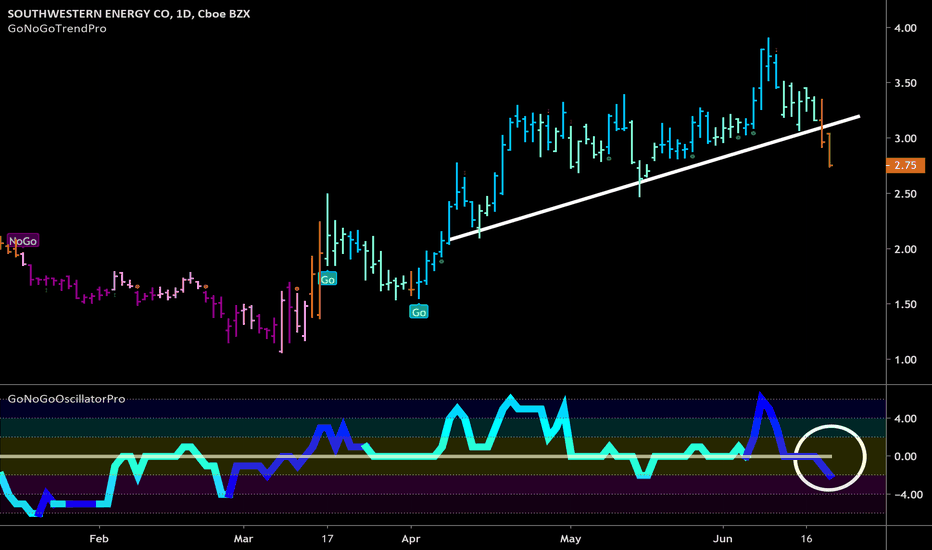Click the Go label below the April bar
The height and width of the screenshot is (550, 932).
click(418, 312)
